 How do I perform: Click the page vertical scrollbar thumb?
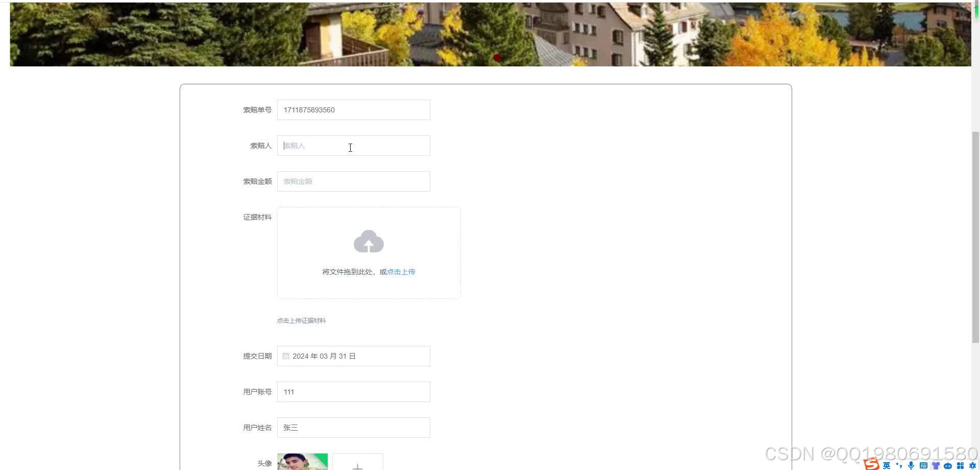pyautogui.click(x=975, y=237)
